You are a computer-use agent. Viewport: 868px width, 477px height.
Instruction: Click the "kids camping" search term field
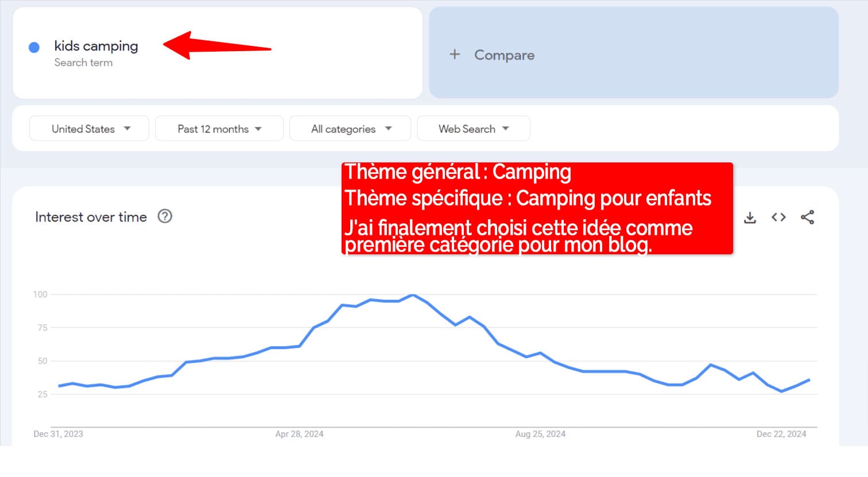point(96,46)
